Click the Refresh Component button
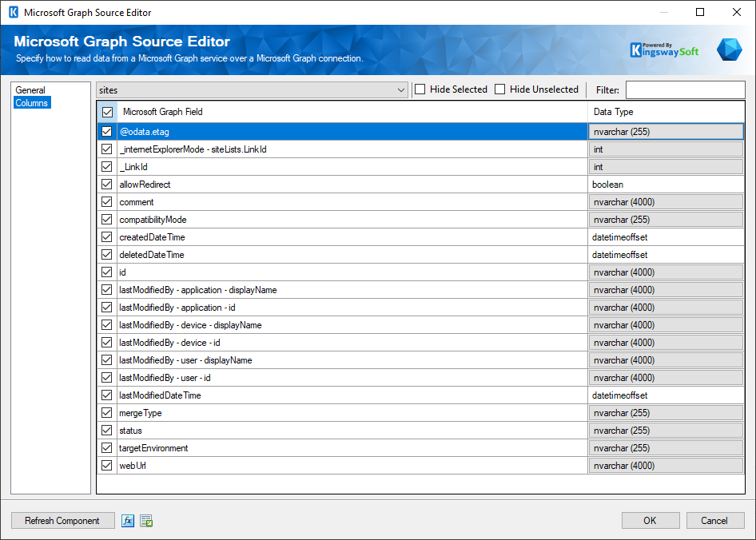The image size is (756, 540). tap(62, 520)
